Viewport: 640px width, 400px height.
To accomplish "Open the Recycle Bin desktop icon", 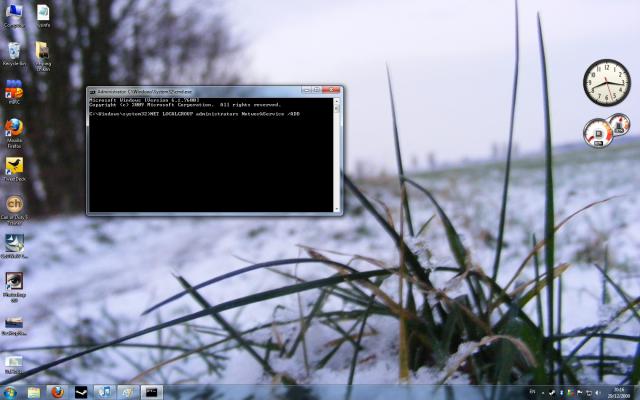I will click(14, 51).
